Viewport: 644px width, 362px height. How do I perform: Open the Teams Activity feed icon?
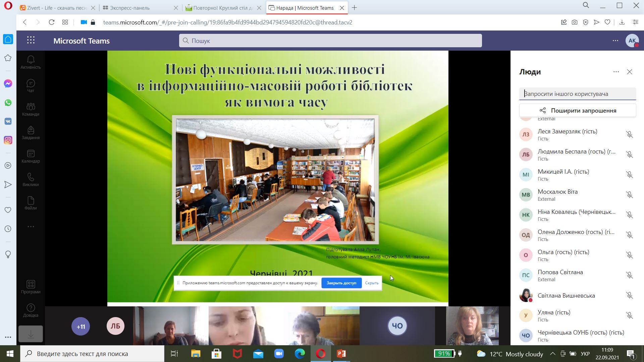[31, 62]
